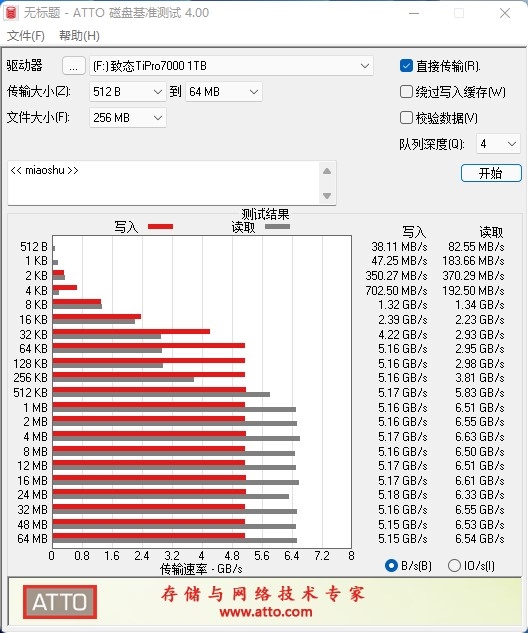The image size is (528, 633).
Task: Check the 校验数据 verify data box
Action: point(406,118)
